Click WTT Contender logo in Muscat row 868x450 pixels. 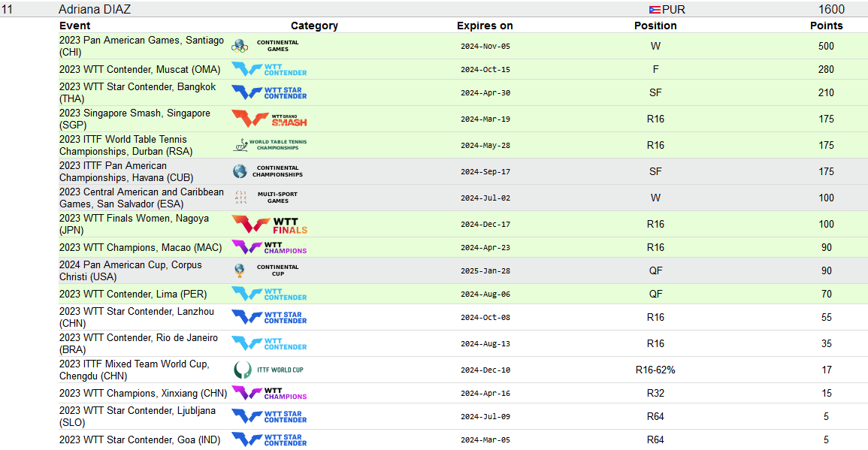pyautogui.click(x=269, y=69)
